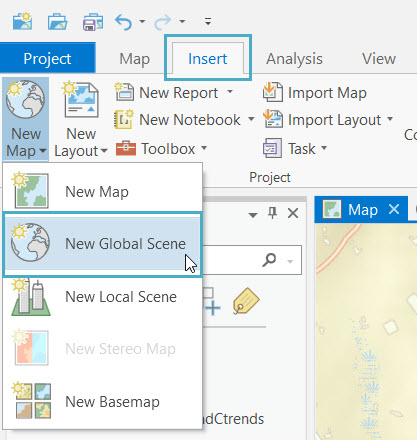
Task: Close the Map view tab
Action: 394,210
